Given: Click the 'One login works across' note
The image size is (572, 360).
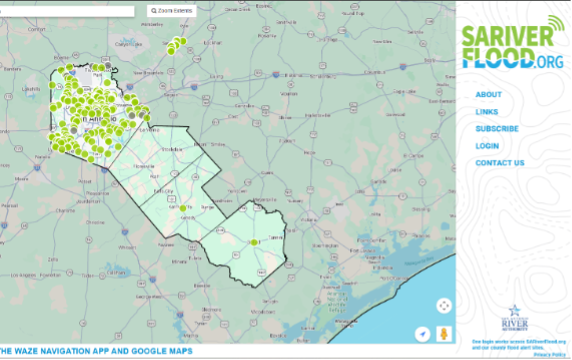Looking at the screenshot, I should tap(519, 345).
